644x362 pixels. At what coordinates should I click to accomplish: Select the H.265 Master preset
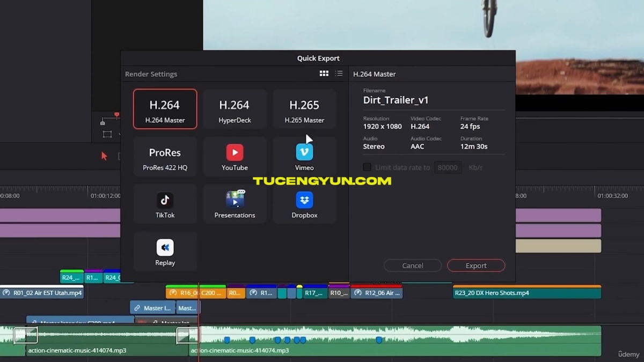point(304,109)
